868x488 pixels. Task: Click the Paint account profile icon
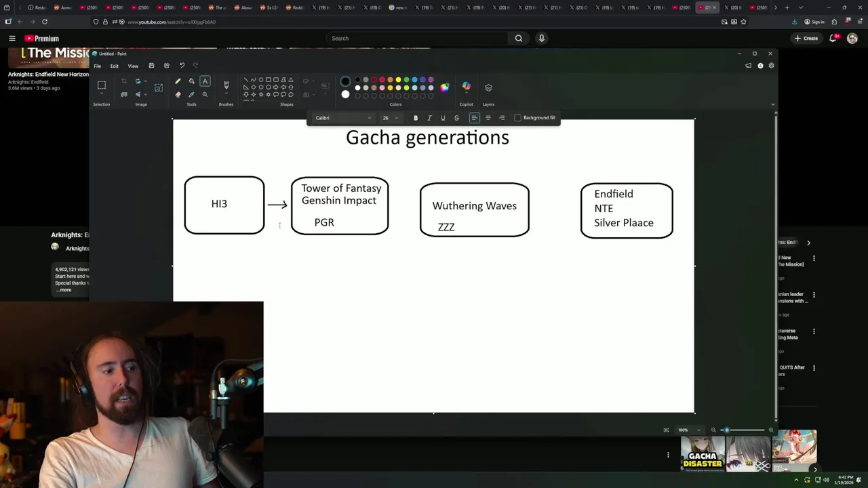coord(760,66)
